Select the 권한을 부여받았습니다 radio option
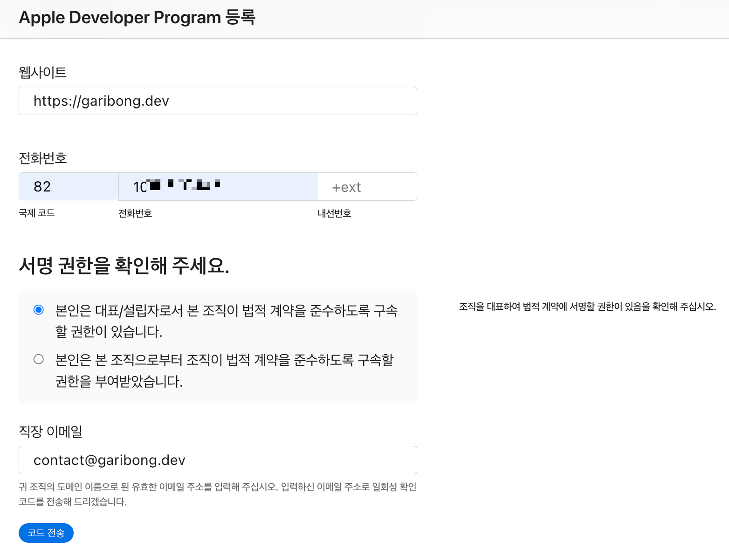 tap(39, 359)
